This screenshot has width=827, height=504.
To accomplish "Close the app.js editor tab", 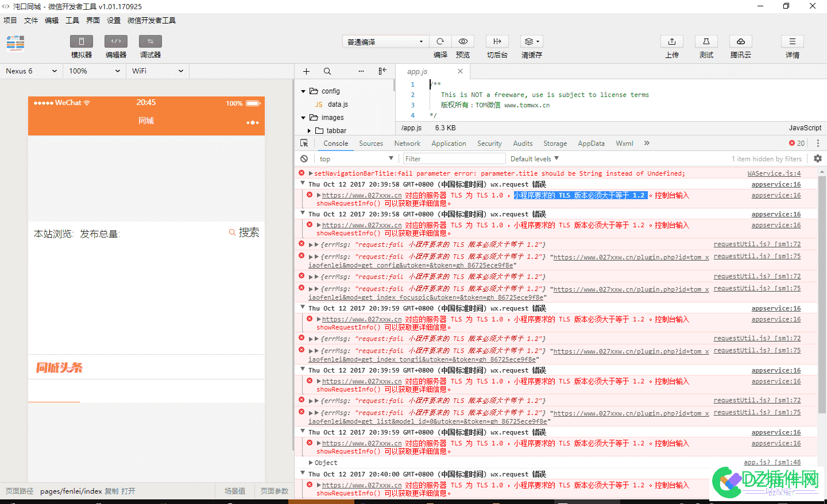I will coord(460,71).
